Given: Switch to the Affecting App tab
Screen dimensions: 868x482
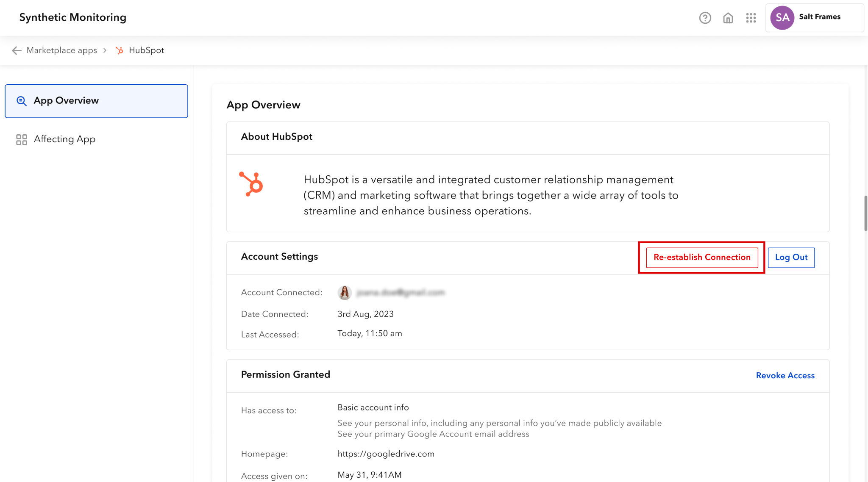Looking at the screenshot, I should pyautogui.click(x=64, y=139).
